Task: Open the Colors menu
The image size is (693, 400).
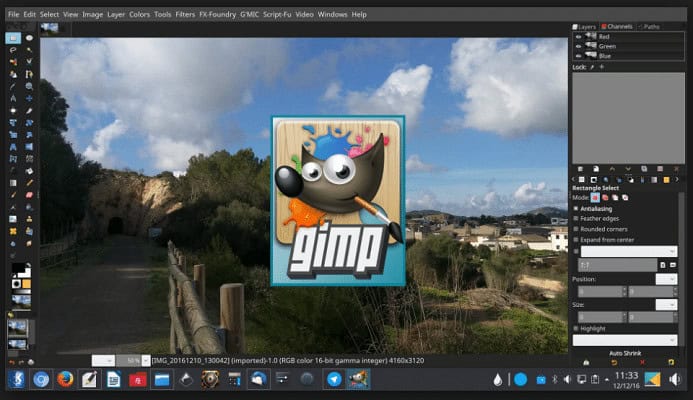Action: (140, 14)
